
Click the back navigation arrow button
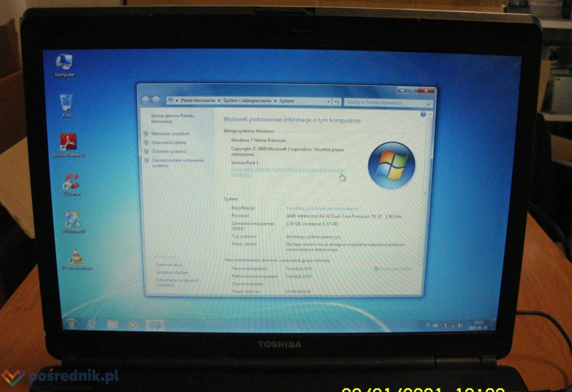(x=146, y=101)
